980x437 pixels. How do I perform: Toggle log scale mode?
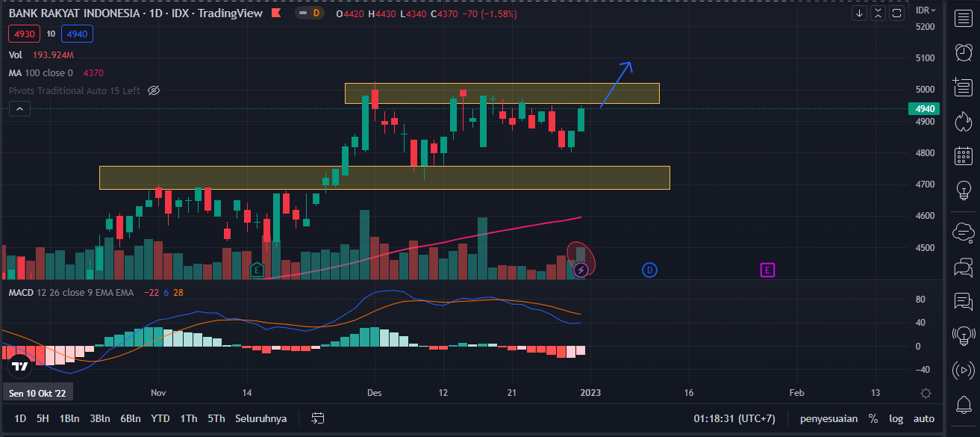[896, 418]
